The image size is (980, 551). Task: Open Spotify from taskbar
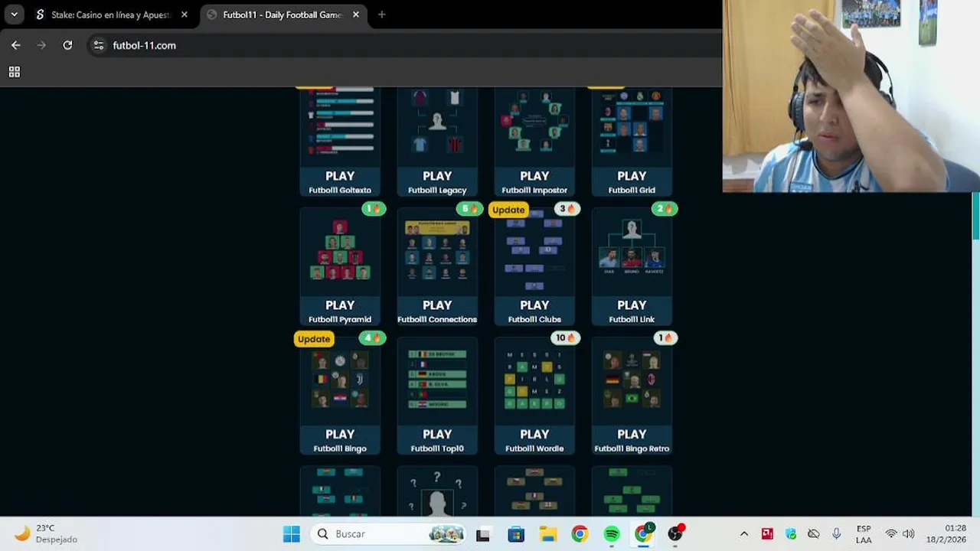pos(612,534)
